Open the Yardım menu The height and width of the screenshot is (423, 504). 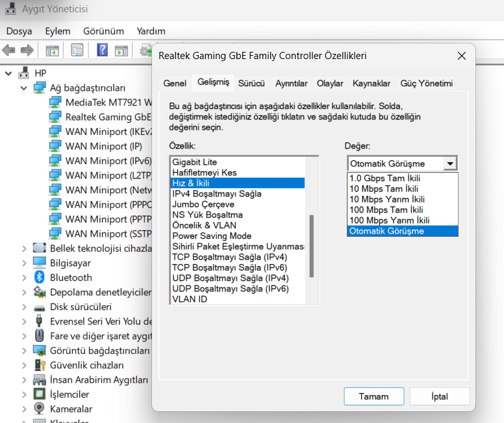(151, 31)
